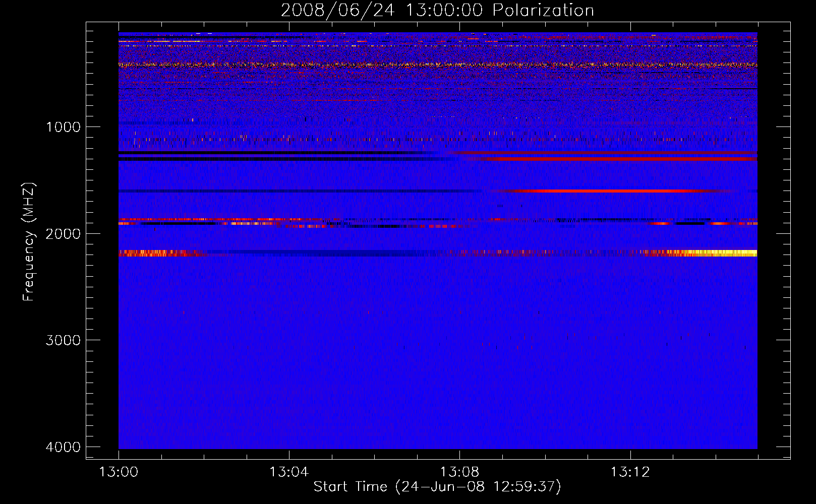Screen dimensions: 816x504
Task: Click the 13:04 time tick label
Action: tap(289, 472)
